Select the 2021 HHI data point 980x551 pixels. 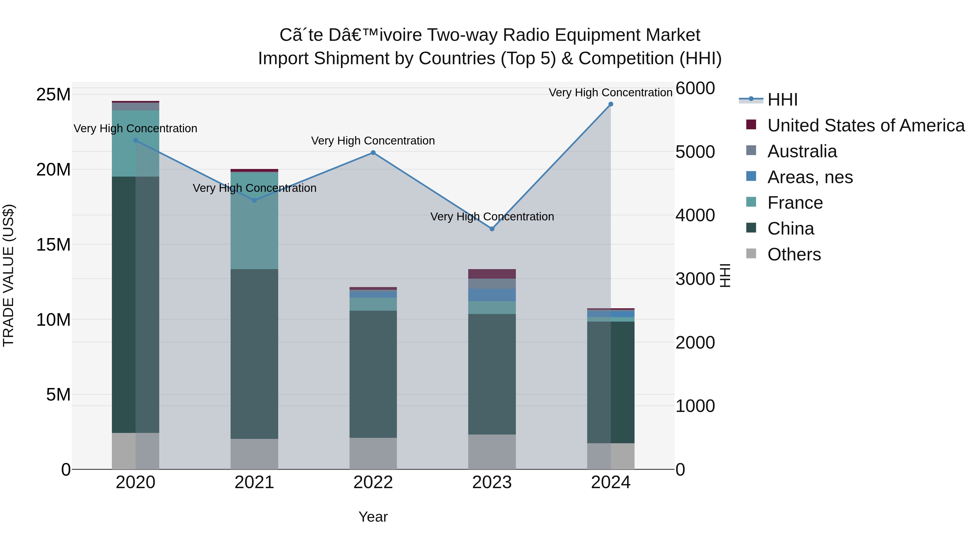click(255, 200)
